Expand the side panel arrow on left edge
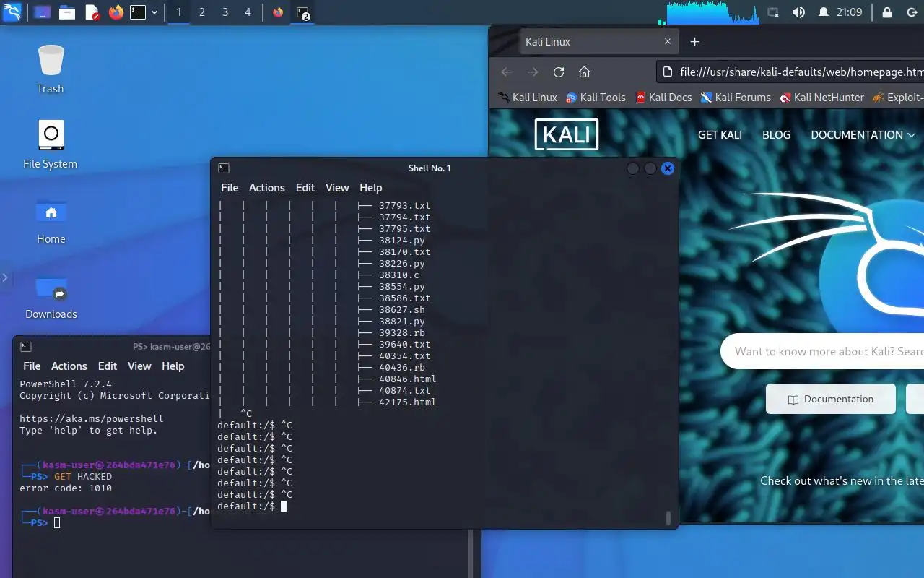 coord(4,277)
